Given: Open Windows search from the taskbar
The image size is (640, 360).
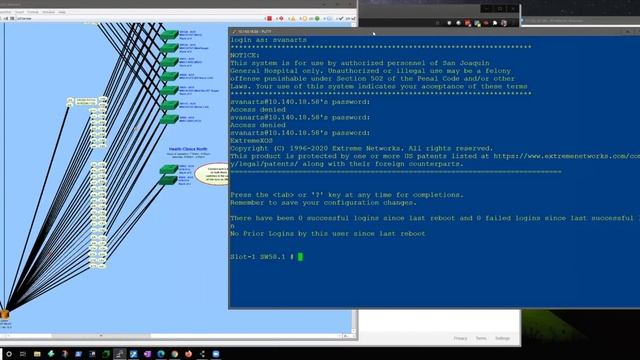Looking at the screenshot, I should point(9,354).
